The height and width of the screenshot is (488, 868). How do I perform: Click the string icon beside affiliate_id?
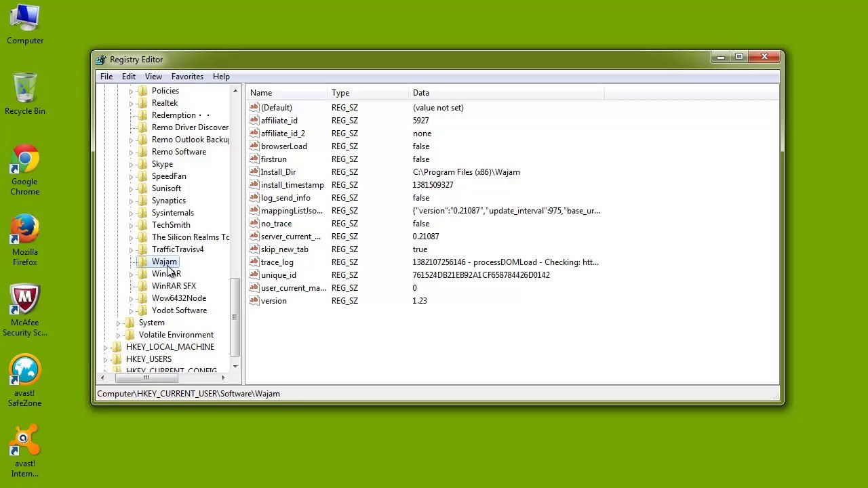tap(254, 121)
